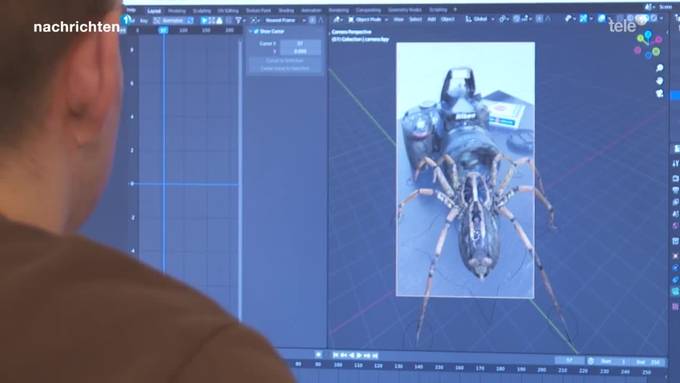Screen dimensions: 680x383
Task: Click the filter funnel icon in graph editor
Action: click(x=238, y=20)
